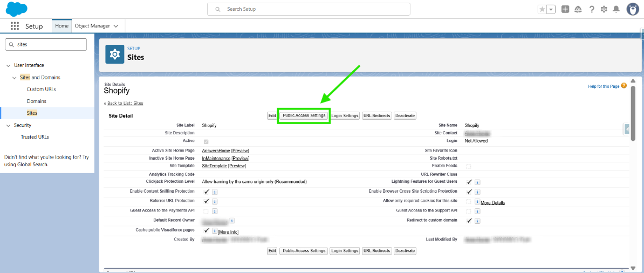Viewport: 644px width, 273px height.
Task: Open Custom URLs in the sidebar
Action: tap(41, 89)
